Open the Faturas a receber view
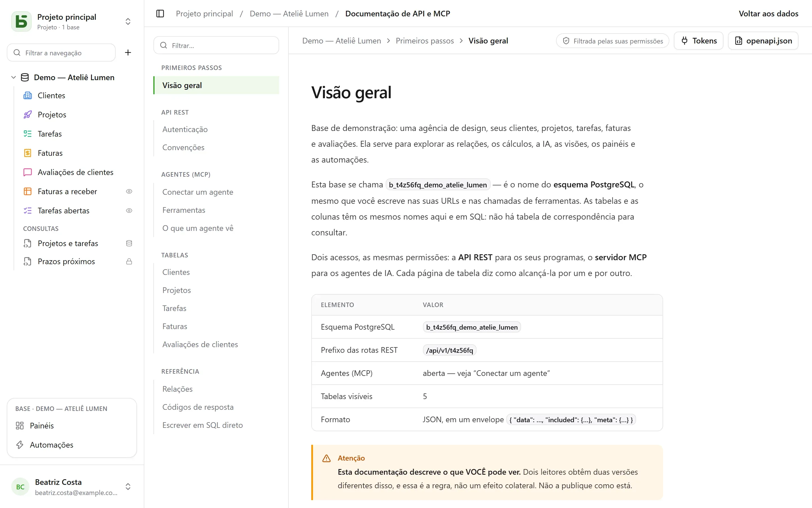812x508 pixels. click(x=67, y=191)
